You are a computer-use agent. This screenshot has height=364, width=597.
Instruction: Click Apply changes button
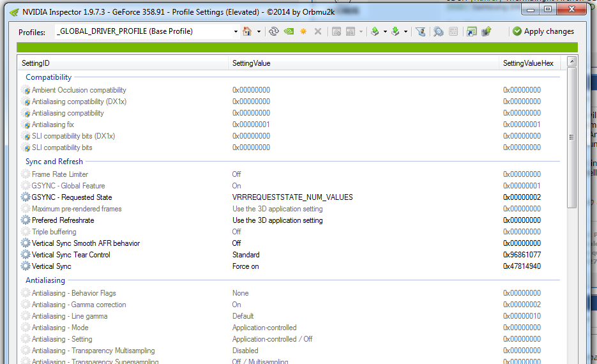tap(543, 31)
